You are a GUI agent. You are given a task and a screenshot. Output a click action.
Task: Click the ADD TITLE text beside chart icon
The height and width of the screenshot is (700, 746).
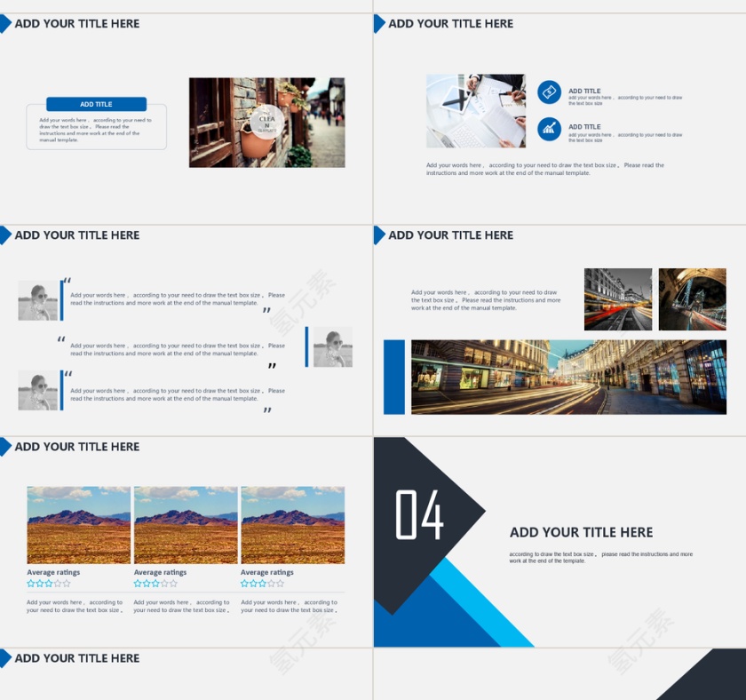(584, 127)
